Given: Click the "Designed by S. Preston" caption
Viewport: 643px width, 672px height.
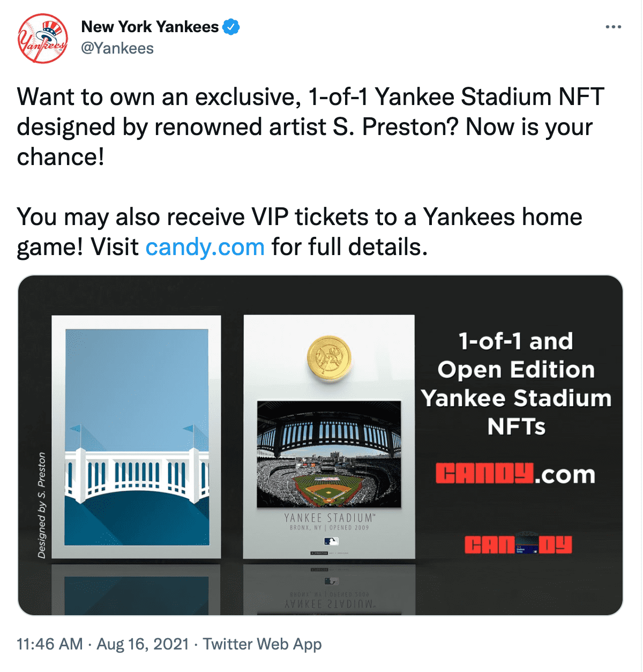Looking at the screenshot, I should pos(42,505).
